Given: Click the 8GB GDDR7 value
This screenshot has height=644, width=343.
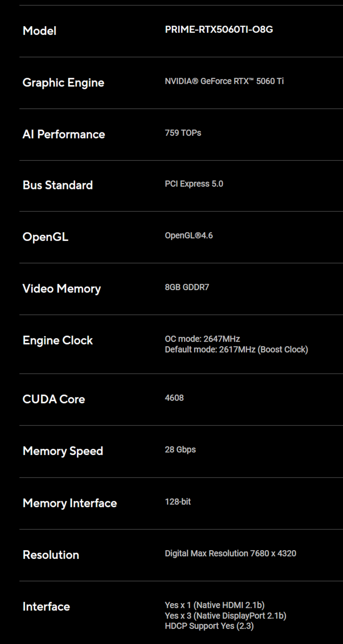Looking at the screenshot, I should 187,287.
